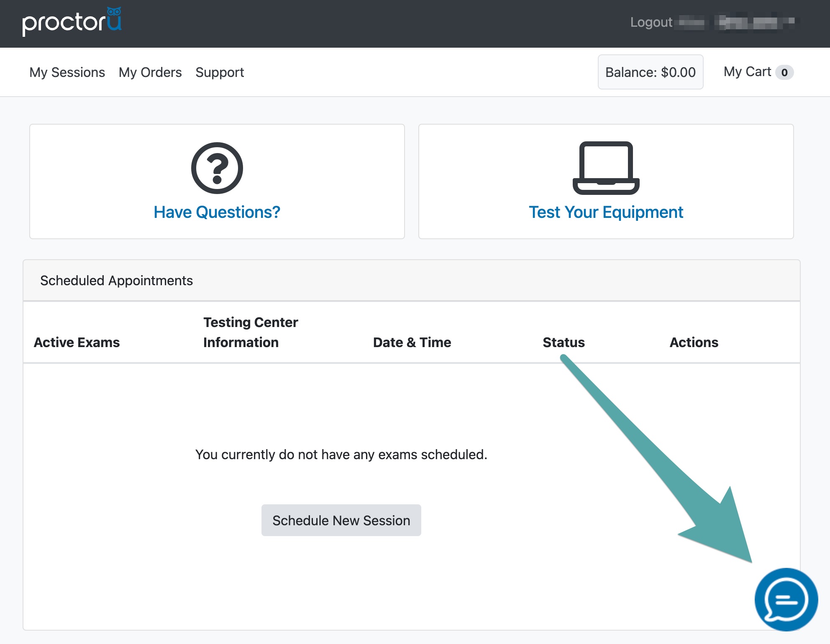The width and height of the screenshot is (830, 644).
Task: Open the Support menu item
Action: [220, 72]
